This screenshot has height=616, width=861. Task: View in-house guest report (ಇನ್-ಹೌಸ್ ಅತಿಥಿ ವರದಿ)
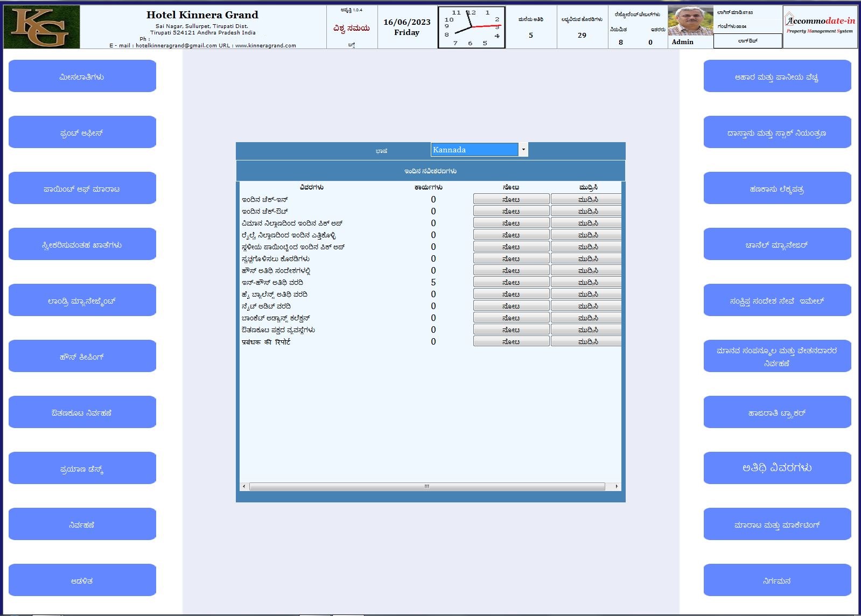point(511,282)
